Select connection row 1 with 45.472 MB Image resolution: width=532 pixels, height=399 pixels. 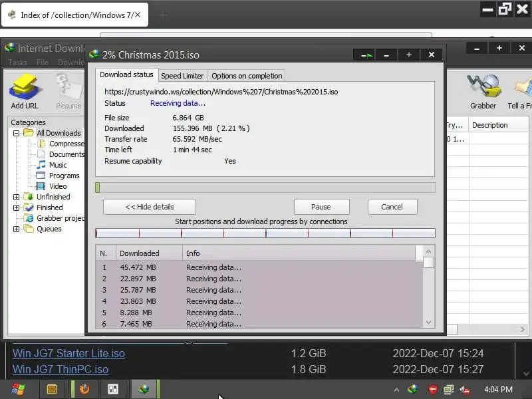pyautogui.click(x=259, y=267)
